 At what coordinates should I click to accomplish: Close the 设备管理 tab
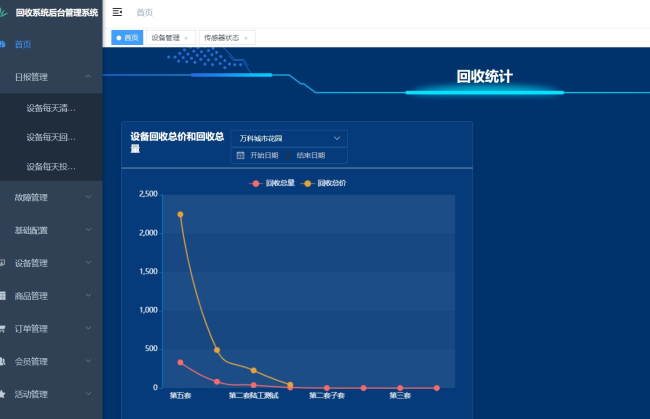click(186, 38)
